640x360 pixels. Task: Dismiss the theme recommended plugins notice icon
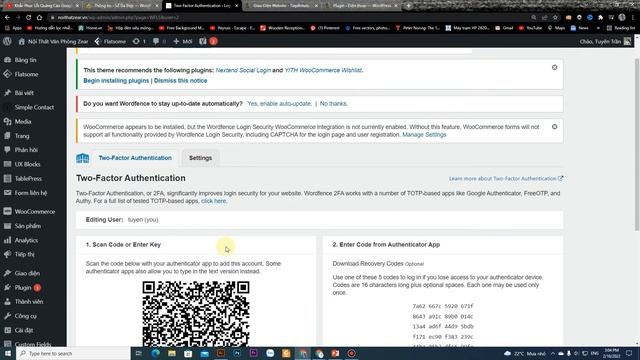tap(554, 67)
